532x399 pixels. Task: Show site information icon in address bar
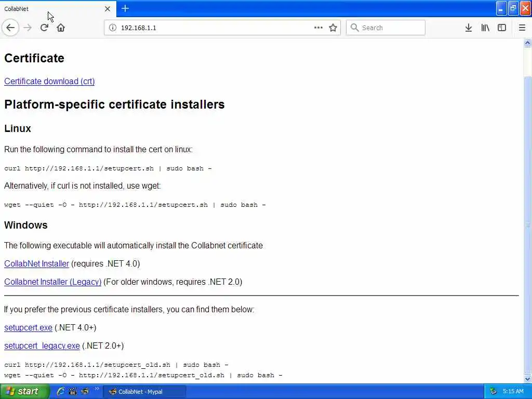click(x=113, y=28)
